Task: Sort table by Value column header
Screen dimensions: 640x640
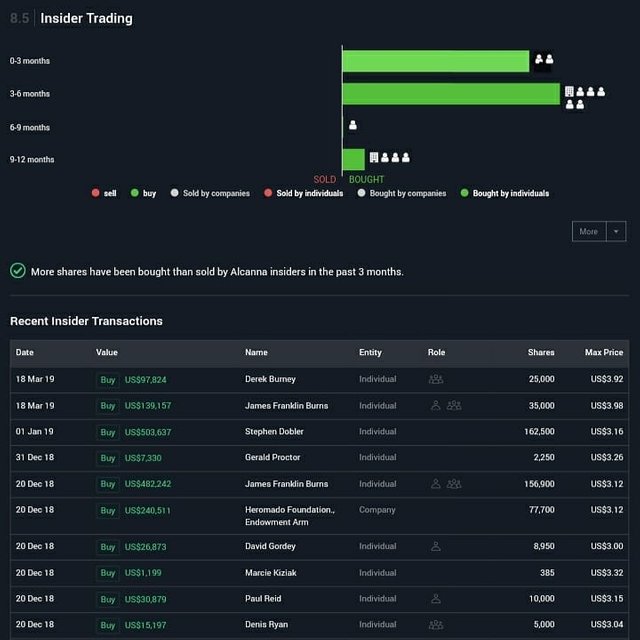Action: pyautogui.click(x=107, y=352)
